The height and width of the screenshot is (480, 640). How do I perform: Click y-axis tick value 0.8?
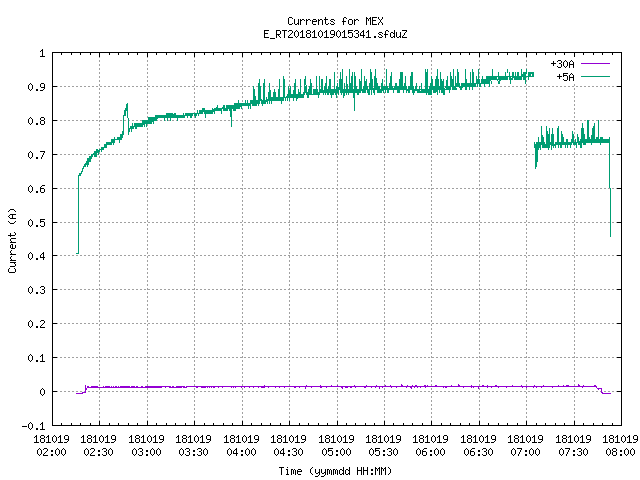click(x=36, y=121)
